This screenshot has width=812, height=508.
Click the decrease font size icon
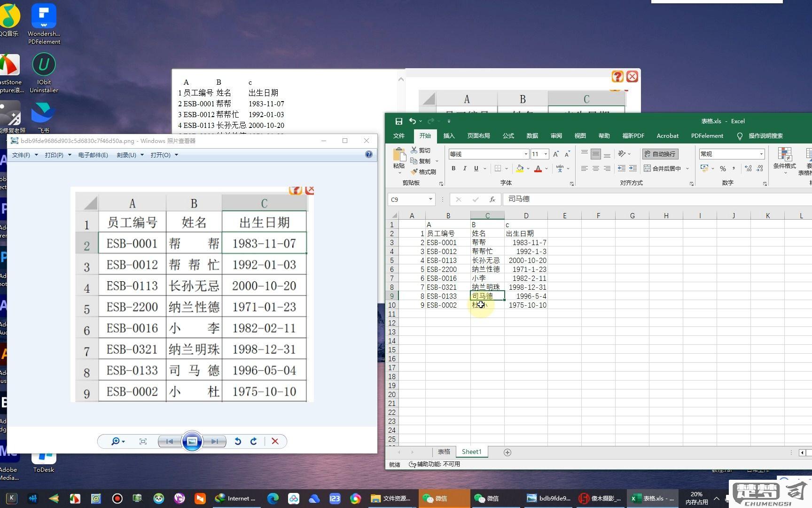coord(567,154)
